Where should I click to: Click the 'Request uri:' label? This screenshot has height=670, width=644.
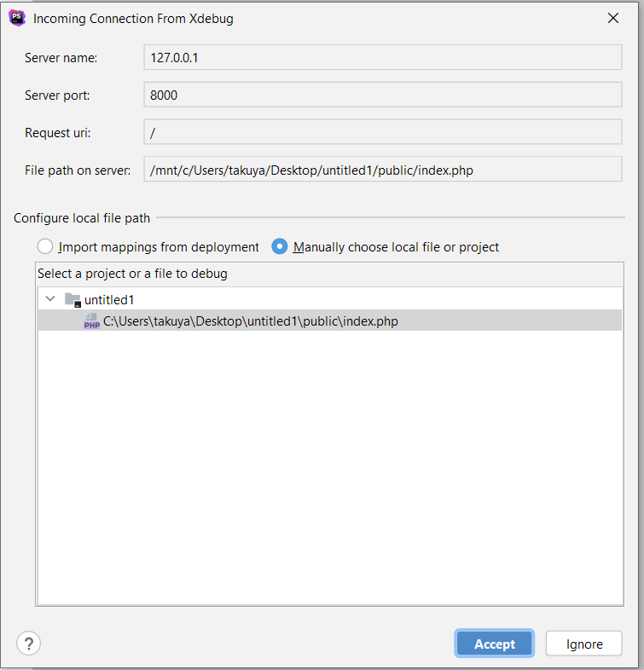coord(58,133)
